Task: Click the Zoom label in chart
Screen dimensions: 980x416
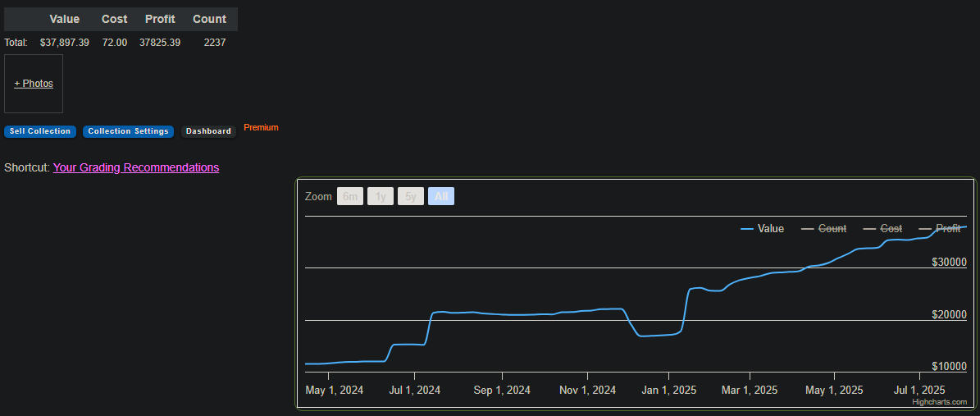Action: [318, 196]
